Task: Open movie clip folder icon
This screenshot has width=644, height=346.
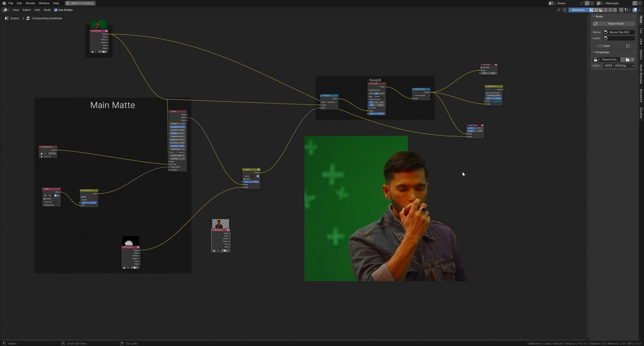Action: (x=628, y=60)
